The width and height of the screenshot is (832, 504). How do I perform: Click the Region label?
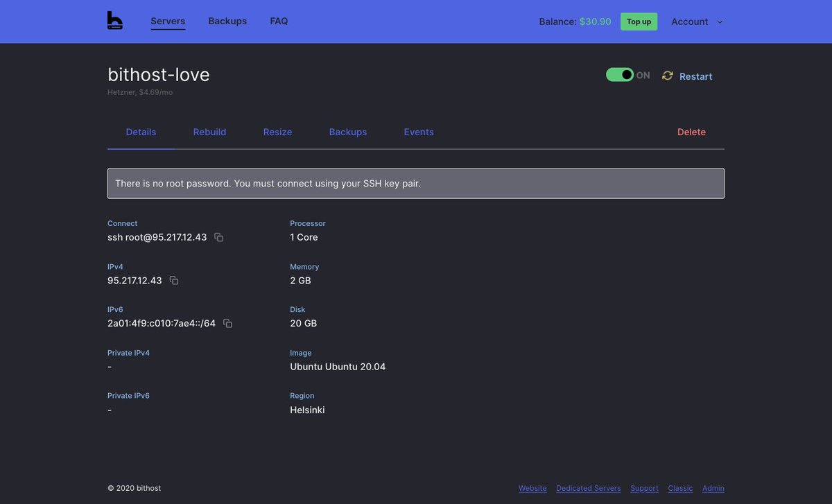pyautogui.click(x=302, y=396)
